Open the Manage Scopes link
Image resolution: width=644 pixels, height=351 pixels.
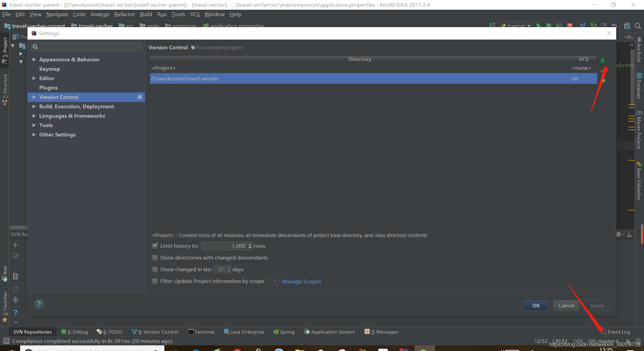point(302,281)
